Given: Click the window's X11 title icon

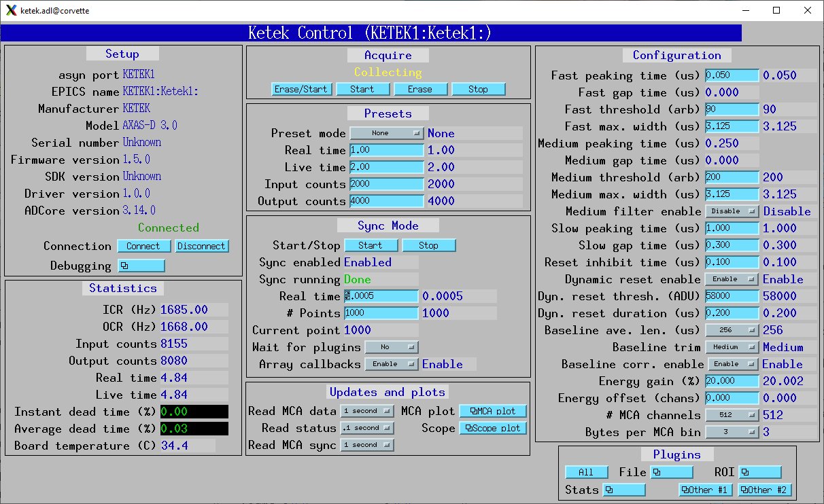Looking at the screenshot, I should coord(11,10).
